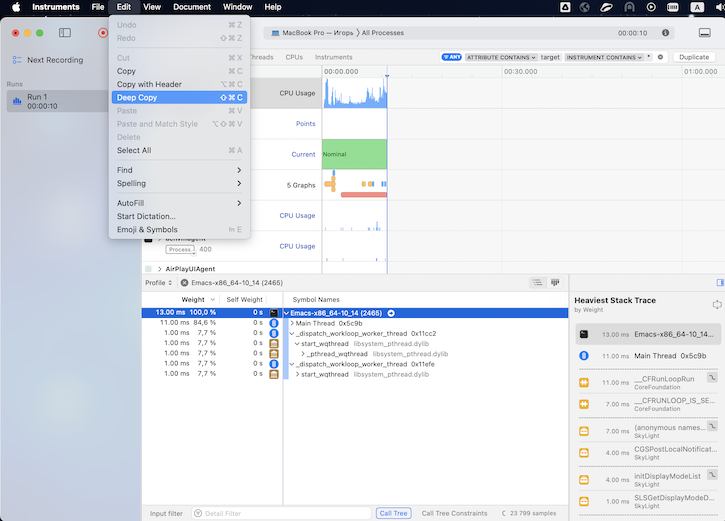Switch to the CPUs tab
The image size is (725, 521).
(x=294, y=57)
